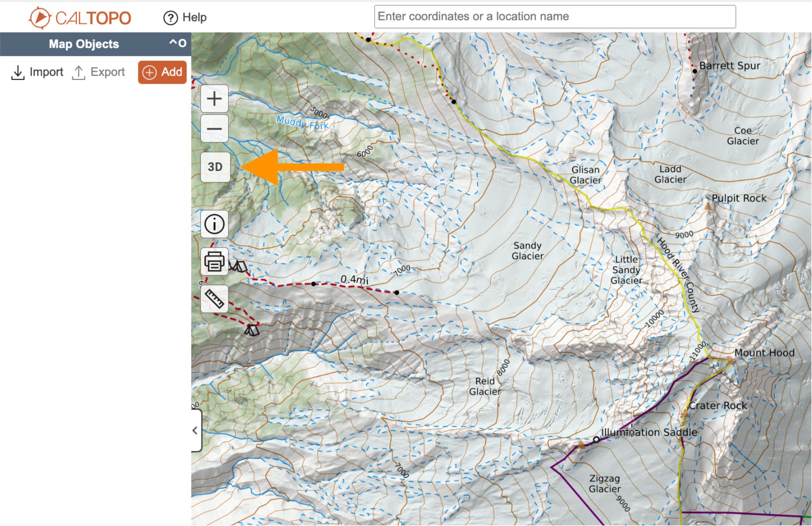Zoom in using the plus icon
Image resolution: width=812 pixels, height=526 pixels.
coord(214,98)
